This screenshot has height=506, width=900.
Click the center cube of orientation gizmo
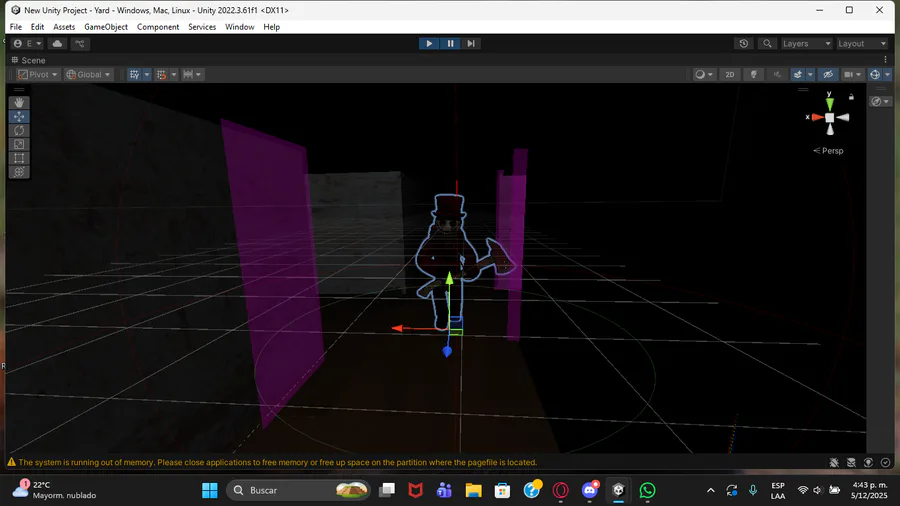click(829, 117)
